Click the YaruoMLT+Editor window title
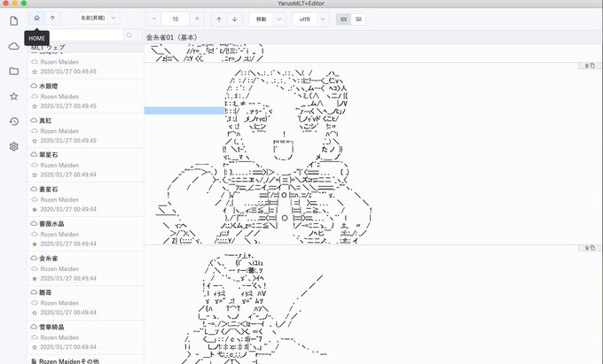This screenshot has width=603, height=364. pos(301,3)
